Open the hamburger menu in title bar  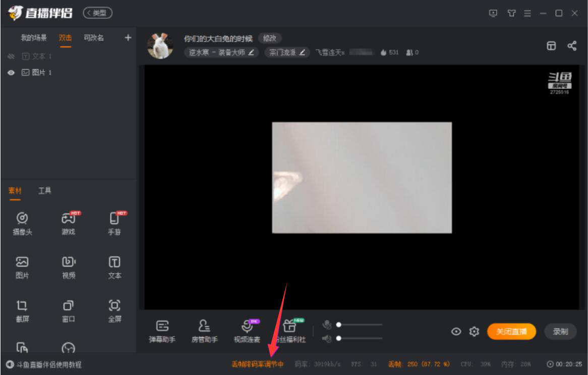point(527,13)
